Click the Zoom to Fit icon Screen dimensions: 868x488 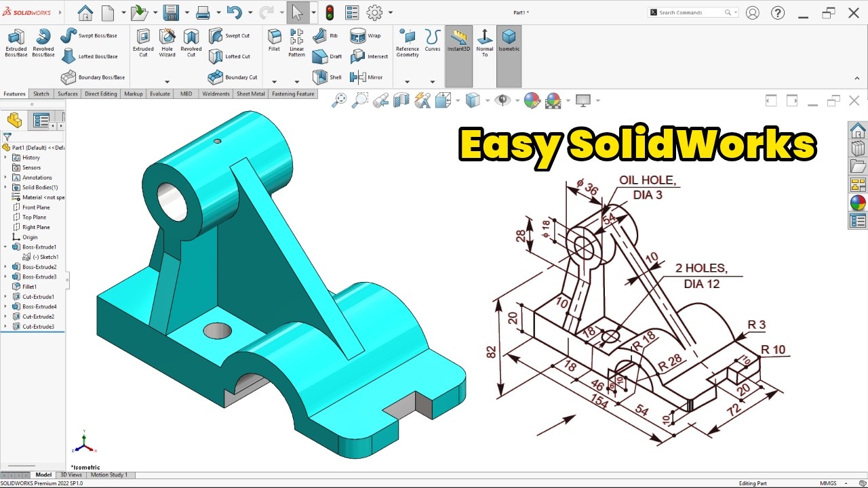pyautogui.click(x=339, y=100)
